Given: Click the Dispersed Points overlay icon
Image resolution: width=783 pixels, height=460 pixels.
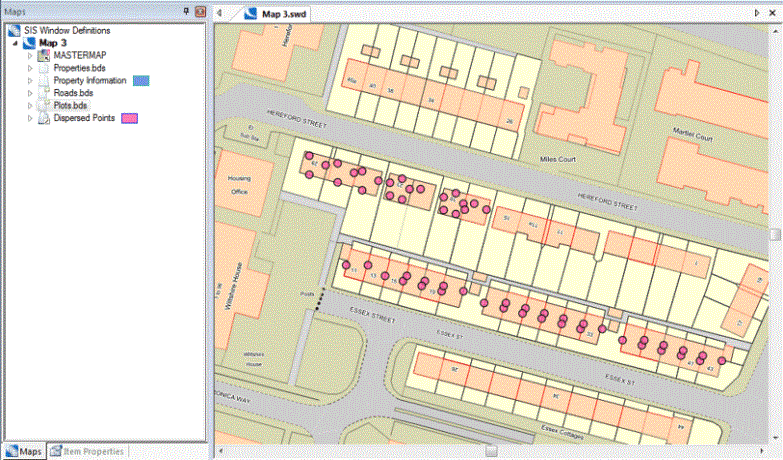Looking at the screenshot, I should coord(44,118).
